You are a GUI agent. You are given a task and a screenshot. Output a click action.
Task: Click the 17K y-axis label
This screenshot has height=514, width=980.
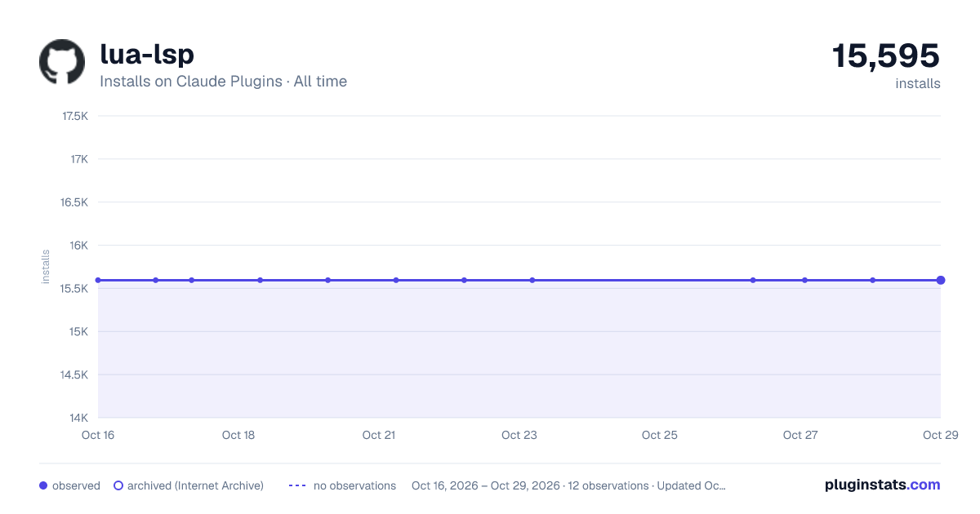pyautogui.click(x=79, y=159)
